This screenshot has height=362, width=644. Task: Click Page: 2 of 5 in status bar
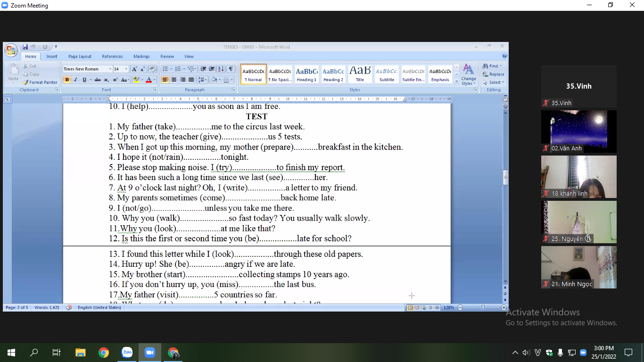pos(17,307)
